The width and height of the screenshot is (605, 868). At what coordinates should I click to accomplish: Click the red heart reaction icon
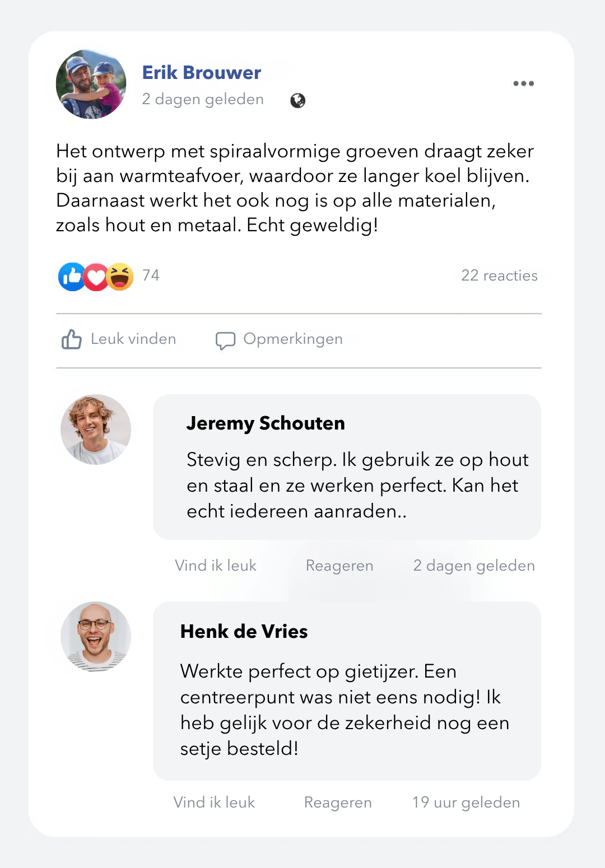(96, 277)
